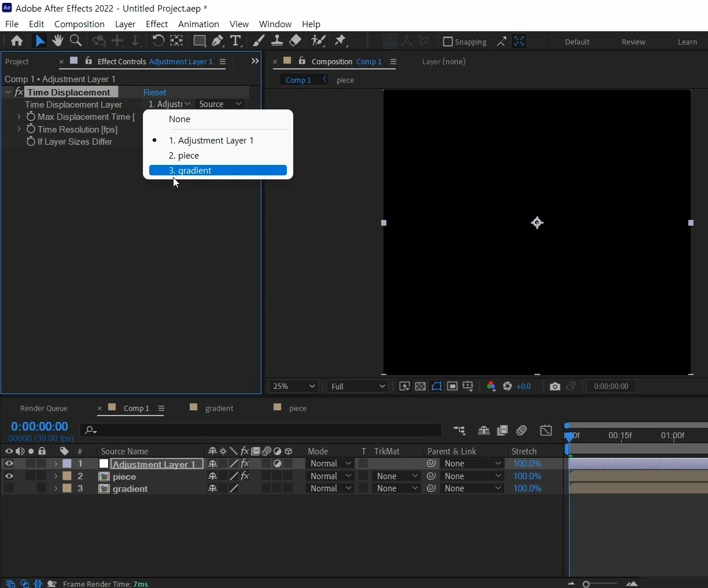708x588 pixels.
Task: Select the Hand tool
Action: pyautogui.click(x=57, y=41)
